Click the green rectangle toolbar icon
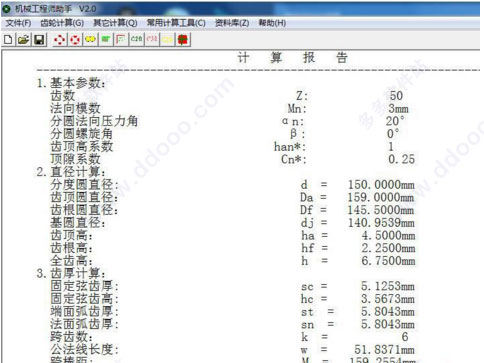Screen dimensions: 484x363 (106, 40)
